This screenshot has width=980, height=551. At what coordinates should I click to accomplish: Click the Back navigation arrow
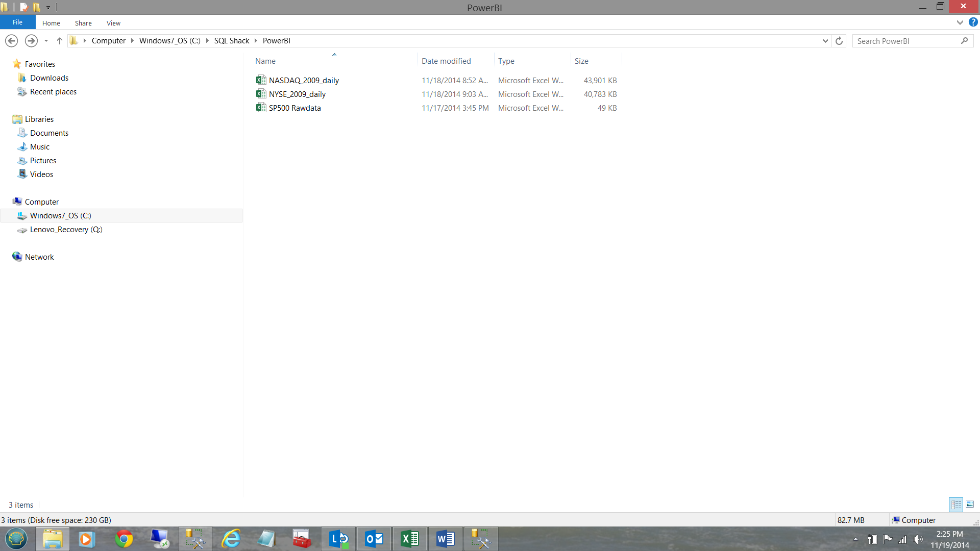(11, 41)
